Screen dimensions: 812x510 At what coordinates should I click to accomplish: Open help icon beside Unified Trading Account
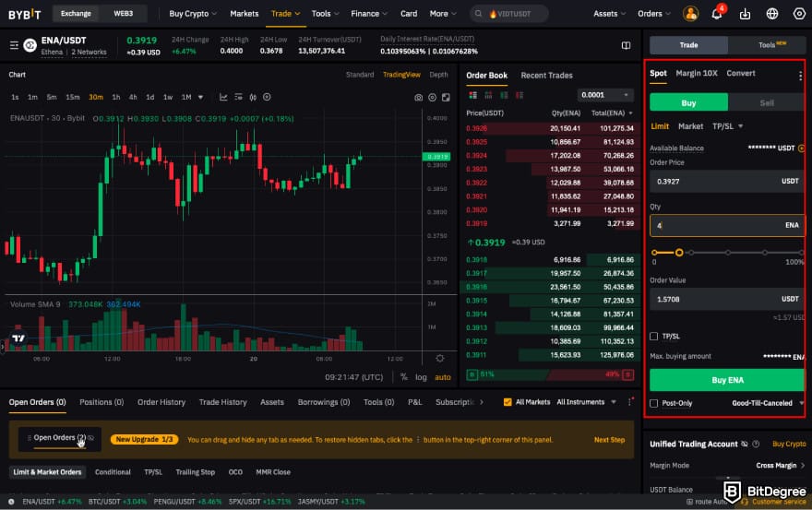tap(756, 445)
